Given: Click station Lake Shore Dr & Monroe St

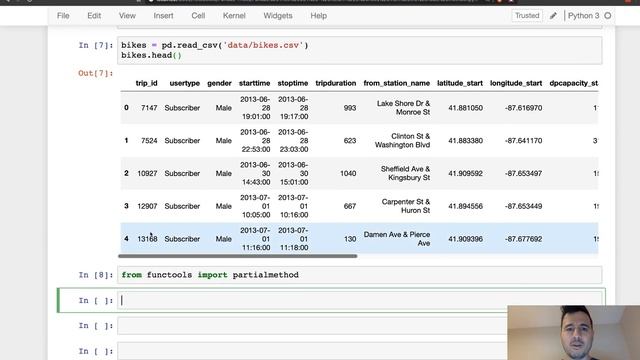Looking at the screenshot, I should click(x=403, y=108).
